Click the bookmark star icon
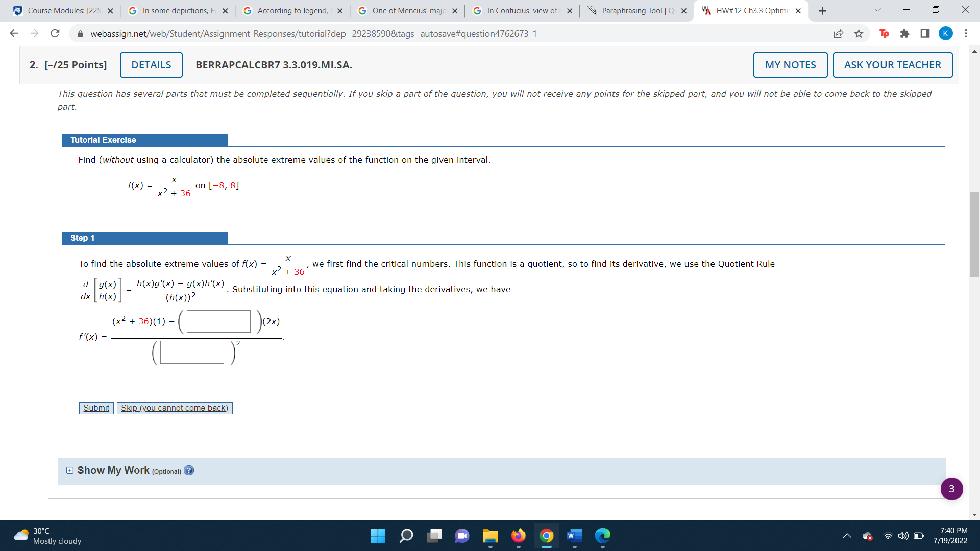The height and width of the screenshot is (551, 980). point(859,34)
